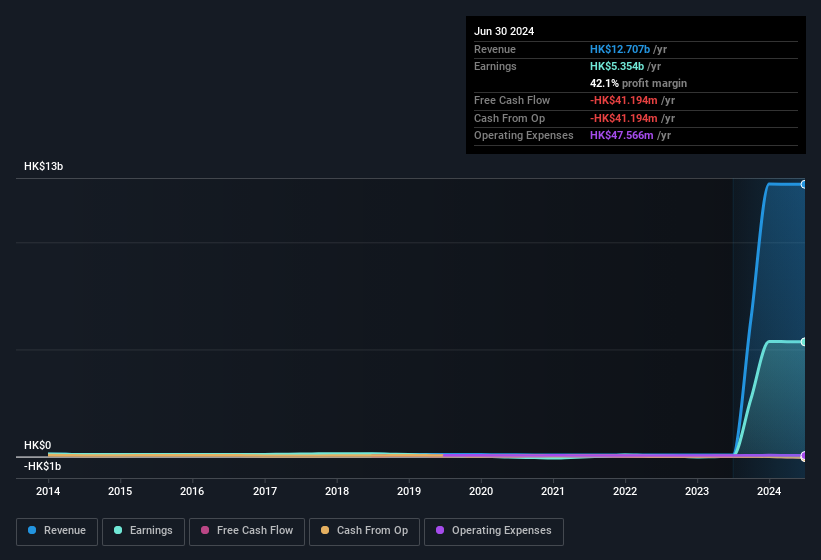Click the 2014 axis label
This screenshot has width=821, height=560.
point(48,491)
